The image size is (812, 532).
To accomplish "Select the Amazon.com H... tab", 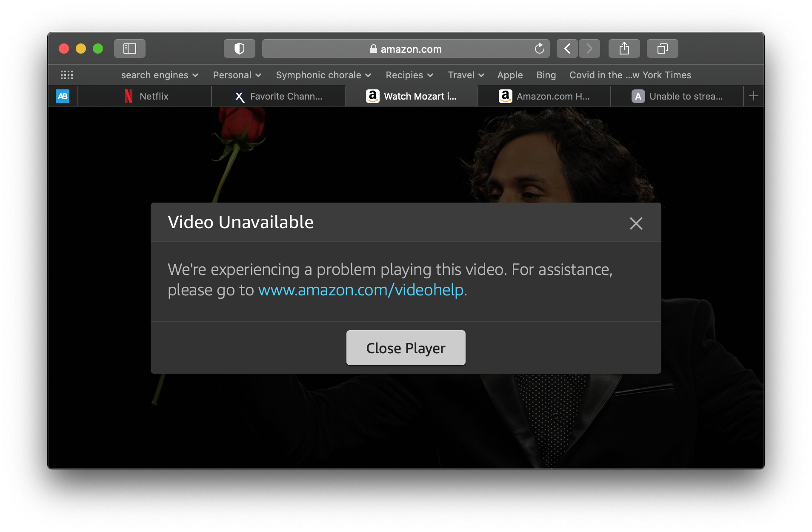I will [x=545, y=96].
